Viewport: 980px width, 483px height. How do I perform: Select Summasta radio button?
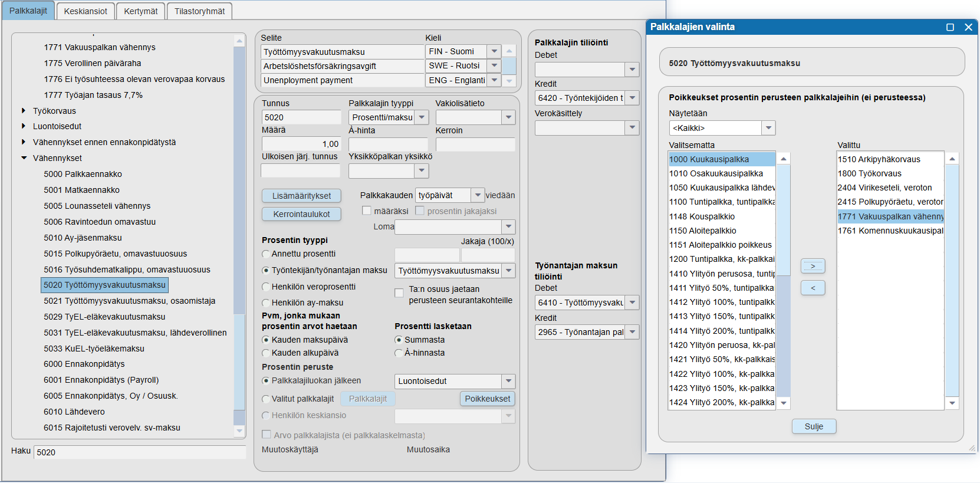click(399, 340)
